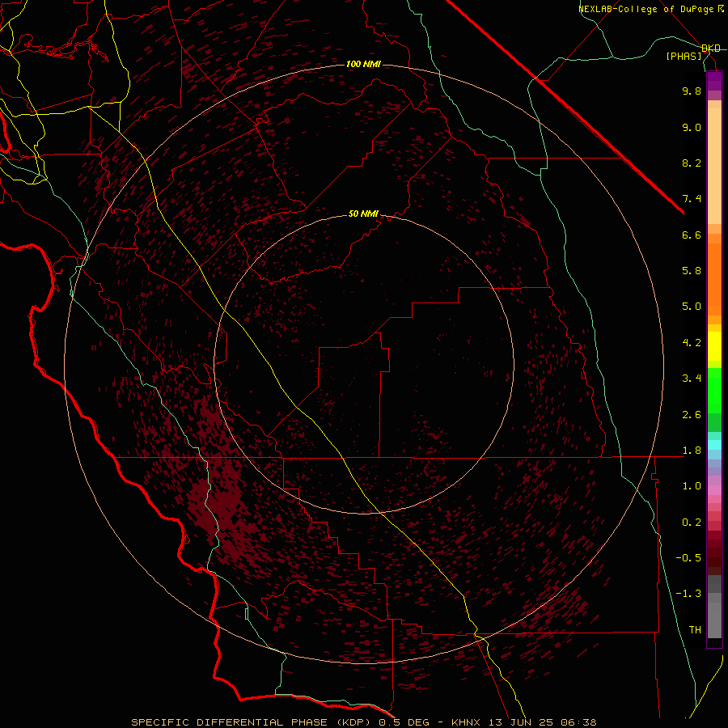Select the -1.3 scale label

688,594
